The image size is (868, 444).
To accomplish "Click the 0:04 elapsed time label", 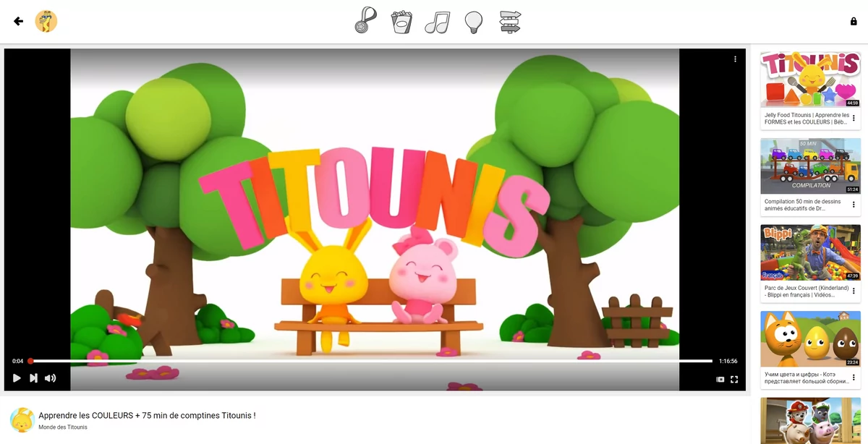I will tap(18, 361).
